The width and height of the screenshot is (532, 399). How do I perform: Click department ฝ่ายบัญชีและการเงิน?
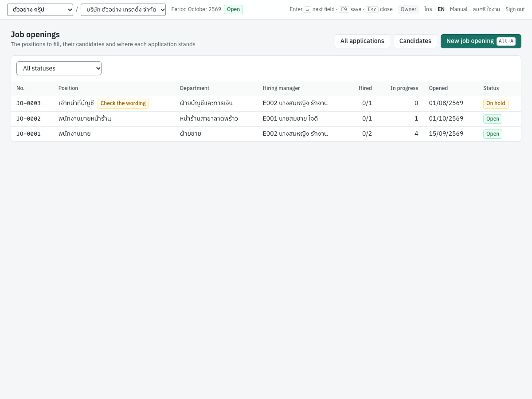206,103
